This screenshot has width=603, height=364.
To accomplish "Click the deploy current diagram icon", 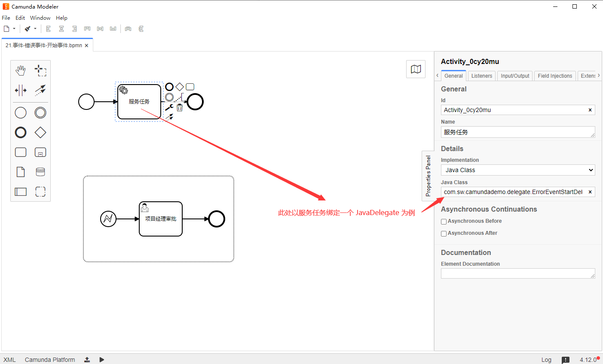I will [x=87, y=360].
